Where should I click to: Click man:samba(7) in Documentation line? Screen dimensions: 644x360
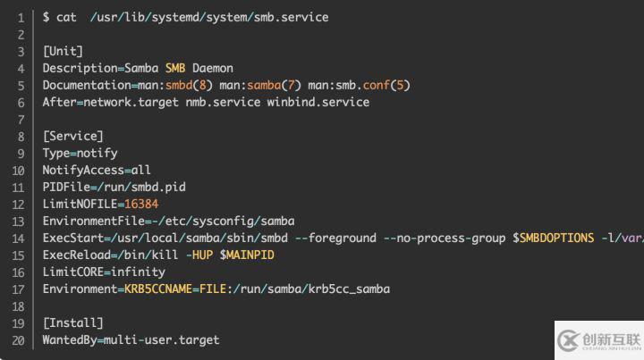[260, 85]
